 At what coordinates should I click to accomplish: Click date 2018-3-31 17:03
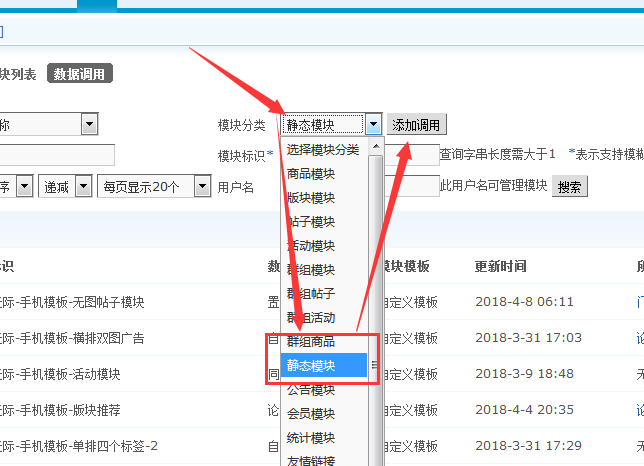[x=528, y=337]
